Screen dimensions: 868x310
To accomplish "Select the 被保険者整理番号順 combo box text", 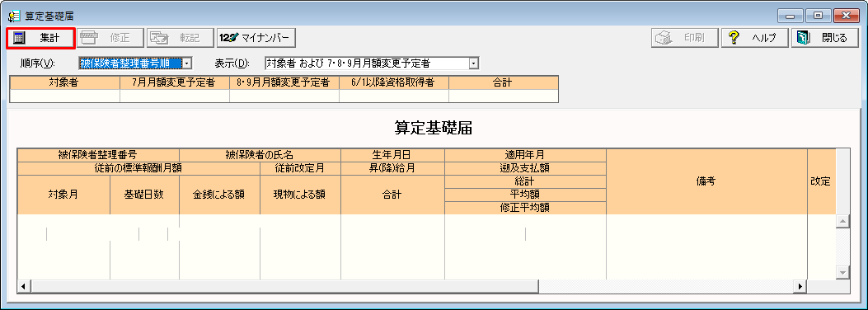I will [130, 63].
